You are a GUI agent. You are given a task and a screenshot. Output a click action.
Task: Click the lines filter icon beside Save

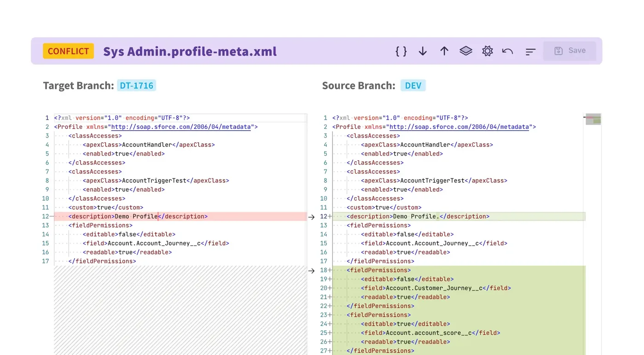[530, 52]
